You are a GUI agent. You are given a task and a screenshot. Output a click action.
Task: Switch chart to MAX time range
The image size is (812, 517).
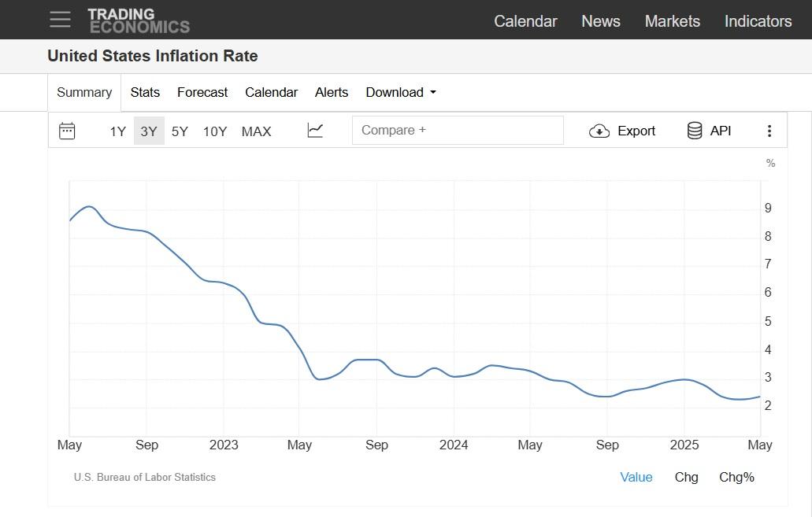point(256,131)
